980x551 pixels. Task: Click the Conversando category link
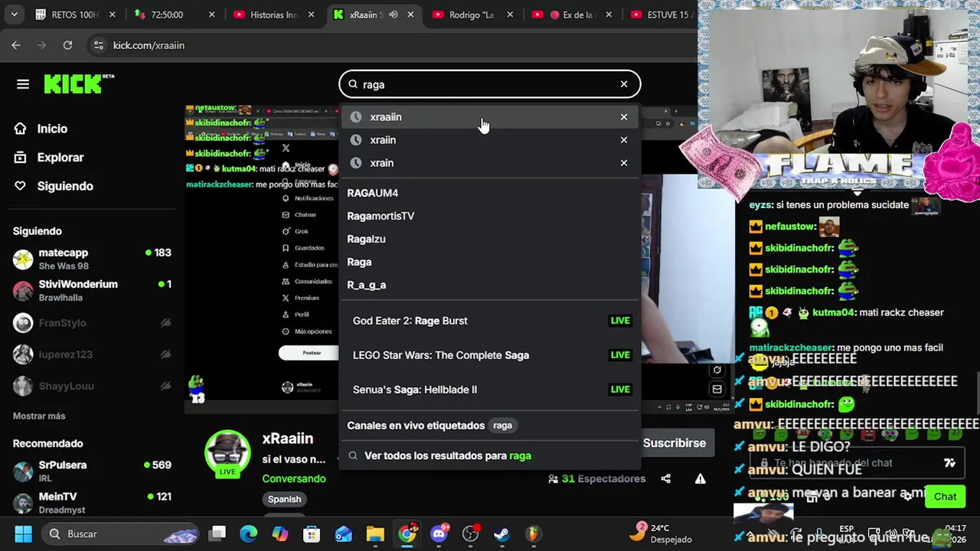point(294,478)
